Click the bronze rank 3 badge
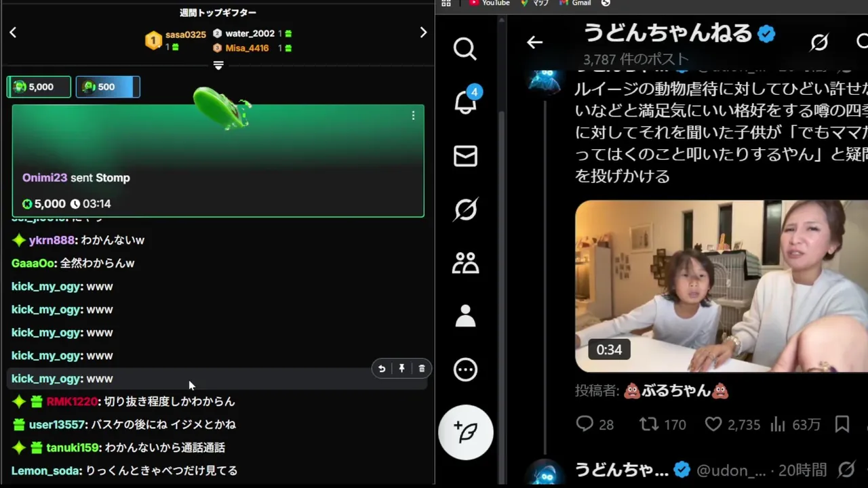 pyautogui.click(x=217, y=48)
